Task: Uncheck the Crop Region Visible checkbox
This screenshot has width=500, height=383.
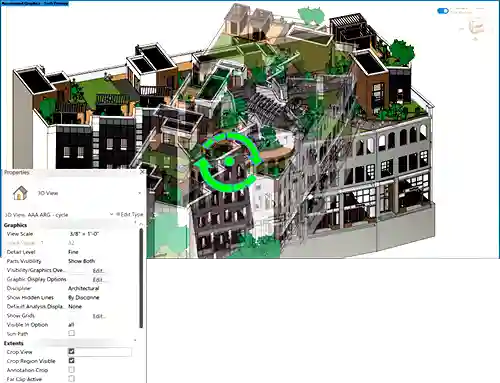Action: click(71, 361)
